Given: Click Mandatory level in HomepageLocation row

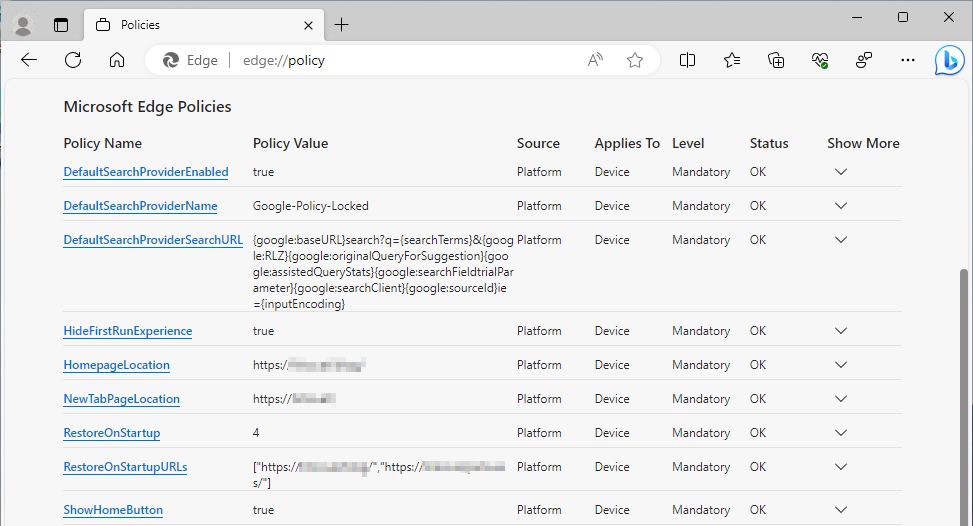Looking at the screenshot, I should pyautogui.click(x=701, y=365).
